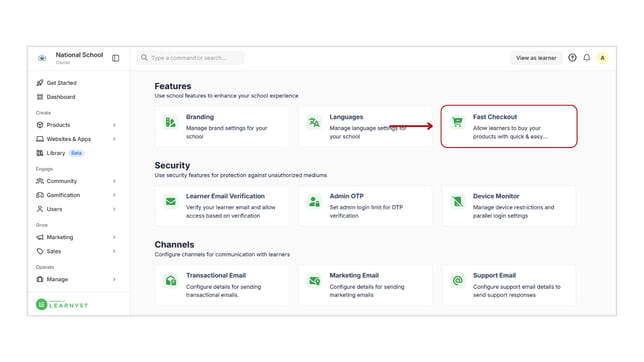The height and width of the screenshot is (362, 644).
Task: Click the Support Email at-sign icon
Action: point(457,281)
